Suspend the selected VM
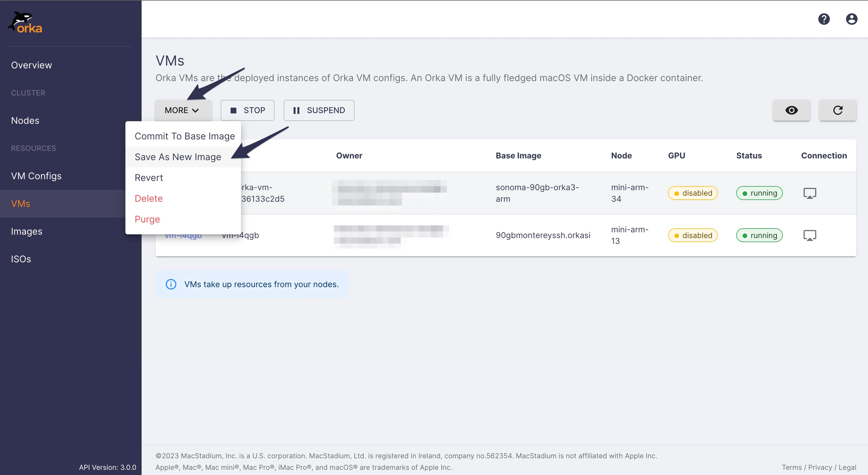This screenshot has height=475, width=868. (x=319, y=110)
